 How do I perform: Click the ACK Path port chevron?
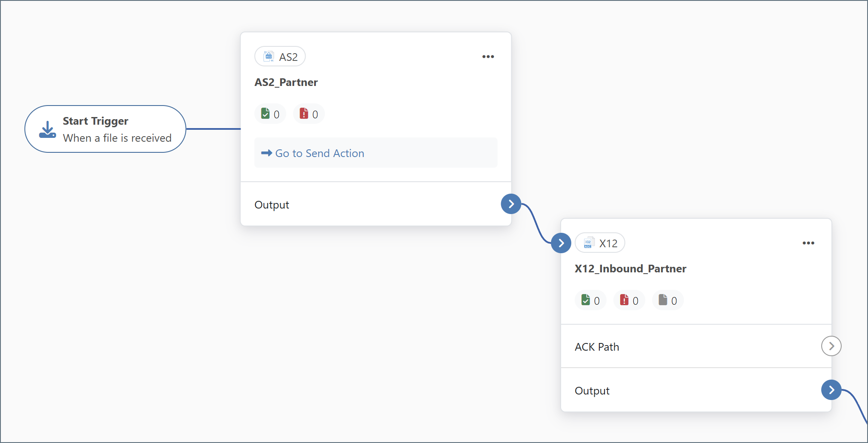(831, 346)
